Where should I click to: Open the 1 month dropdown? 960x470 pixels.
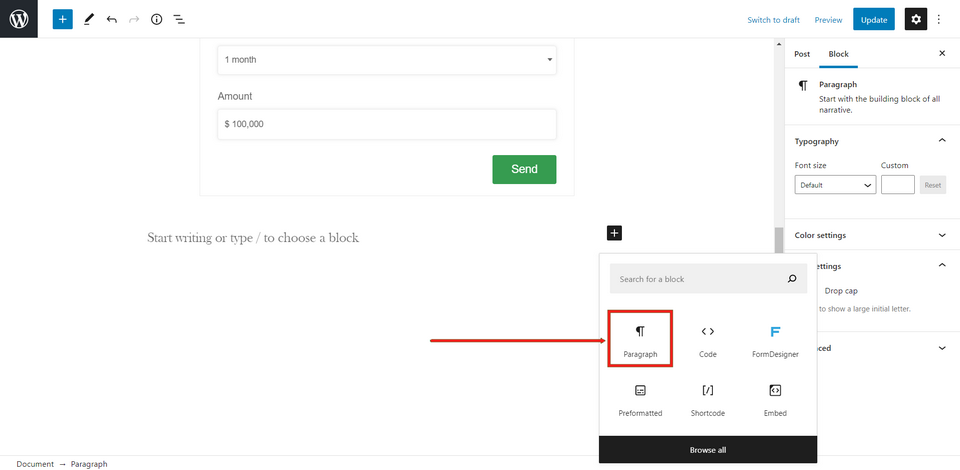click(387, 60)
